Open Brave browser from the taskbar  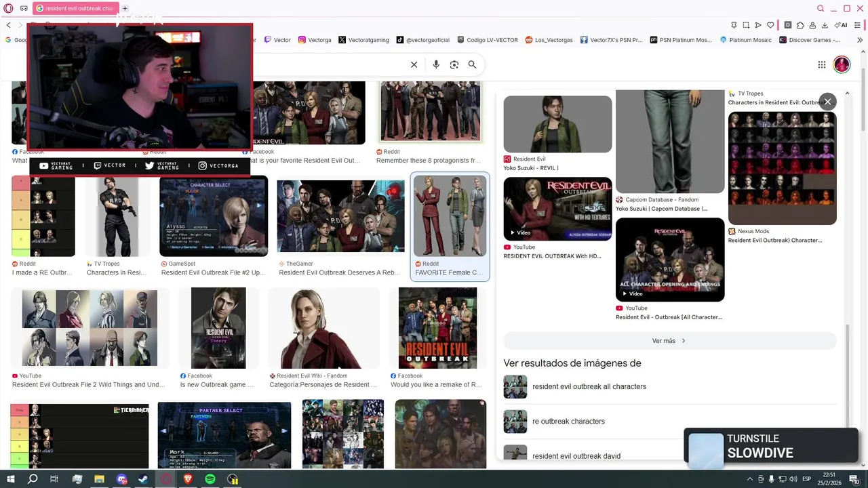pyautogui.click(x=188, y=479)
